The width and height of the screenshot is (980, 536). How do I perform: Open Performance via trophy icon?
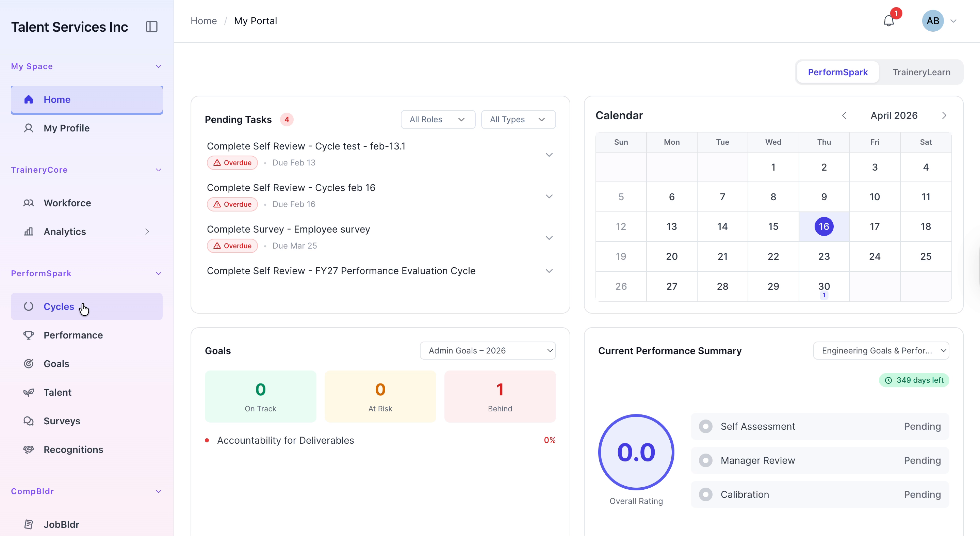point(29,335)
